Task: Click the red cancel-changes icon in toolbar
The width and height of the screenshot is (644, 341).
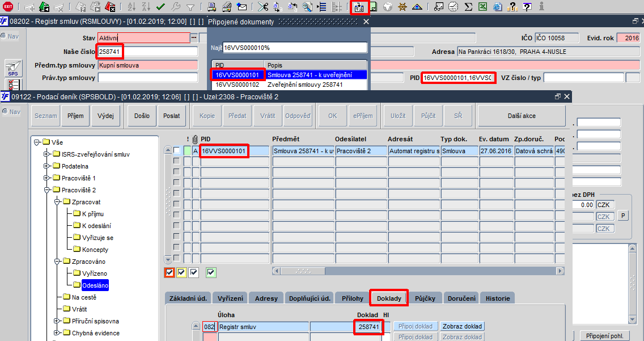Action: point(109,7)
